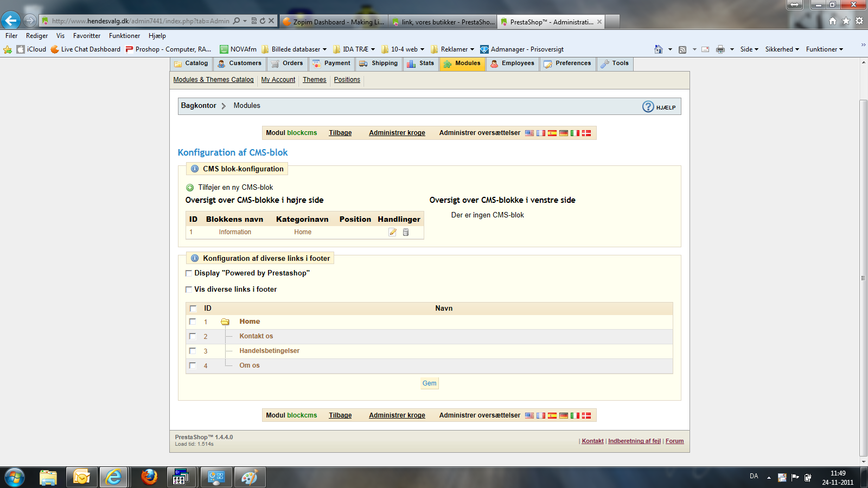Refresh the page in address bar
This screenshot has height=488, width=868.
(263, 21)
